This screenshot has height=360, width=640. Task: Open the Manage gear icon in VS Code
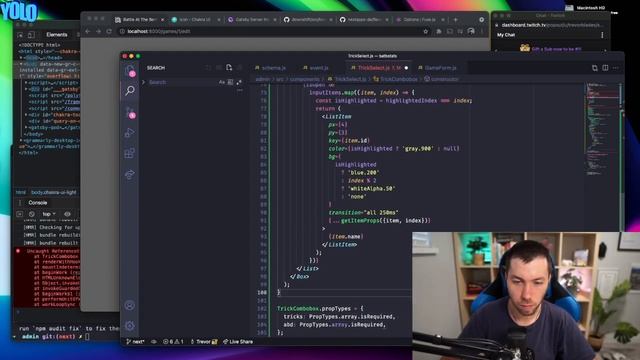pyautogui.click(x=130, y=325)
